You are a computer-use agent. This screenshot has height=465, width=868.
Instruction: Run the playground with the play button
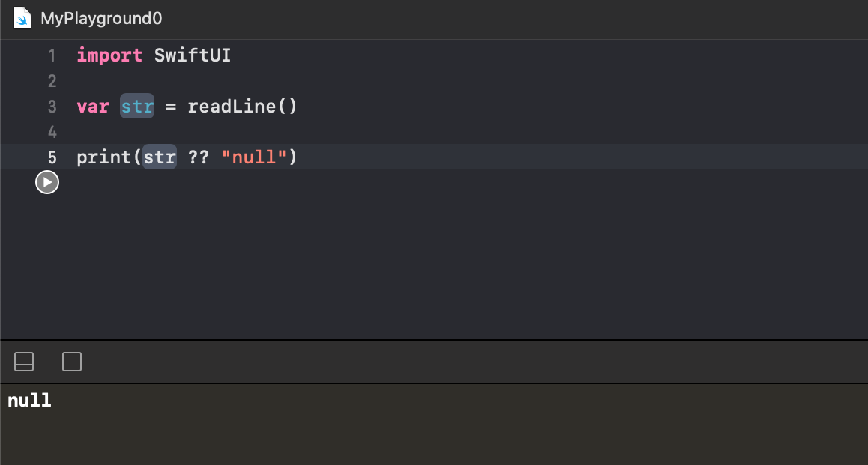47,182
